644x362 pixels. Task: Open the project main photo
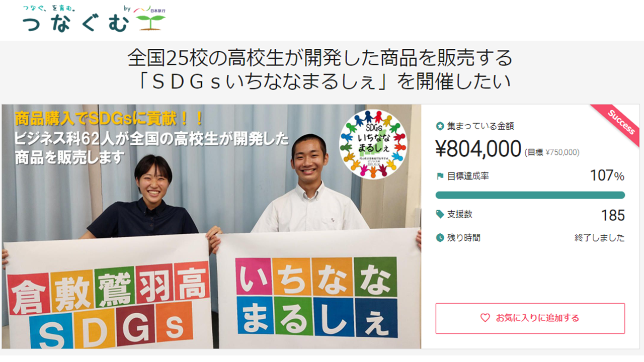click(x=211, y=226)
